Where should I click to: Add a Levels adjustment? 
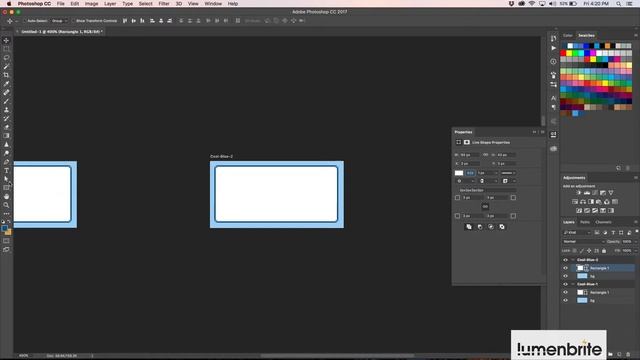pos(587,193)
